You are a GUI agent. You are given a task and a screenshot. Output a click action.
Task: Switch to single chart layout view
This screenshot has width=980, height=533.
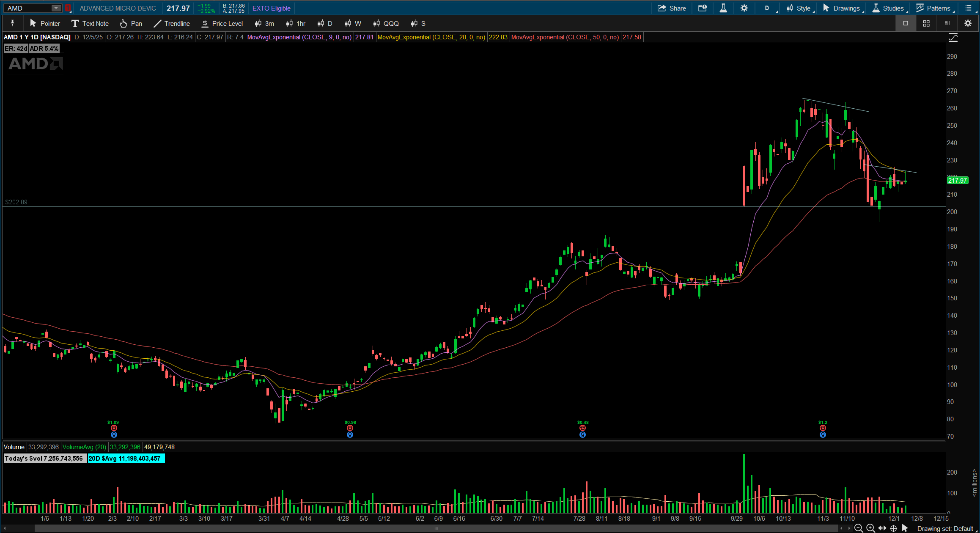click(906, 23)
